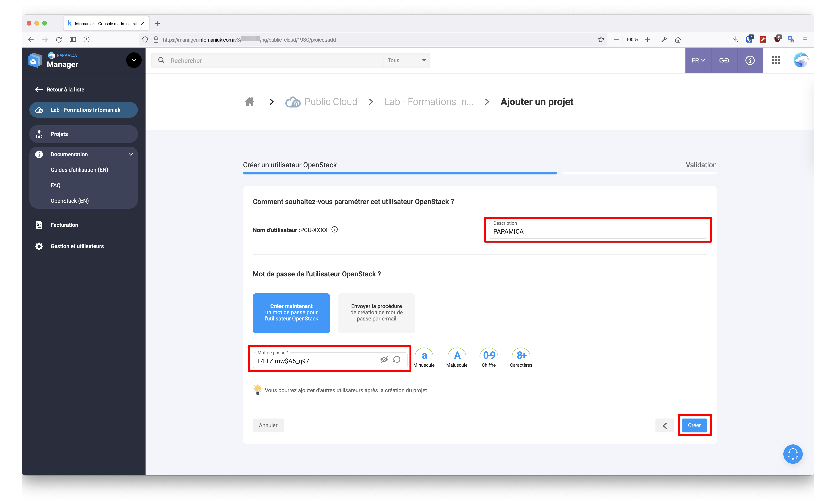Click the Créer button

pos(694,425)
